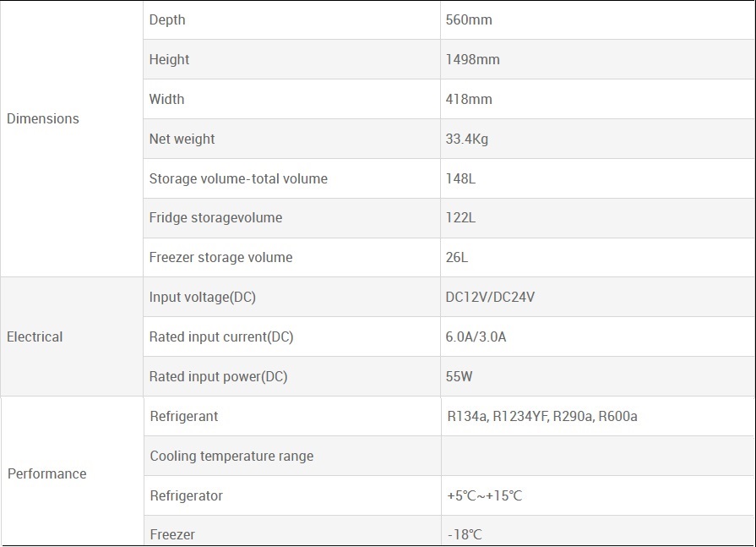Click the DC12V/DC24V voltage value
Viewport: 756px width, 547px height.
[x=490, y=298]
